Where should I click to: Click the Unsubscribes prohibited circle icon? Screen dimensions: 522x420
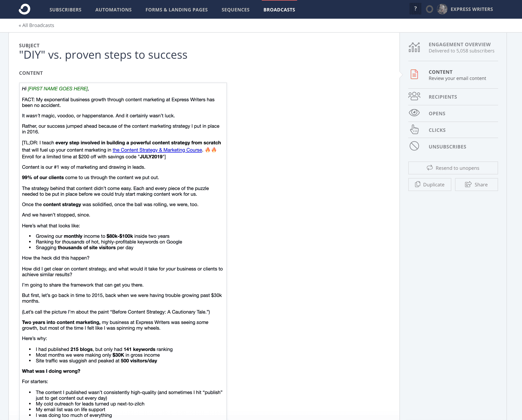click(414, 146)
